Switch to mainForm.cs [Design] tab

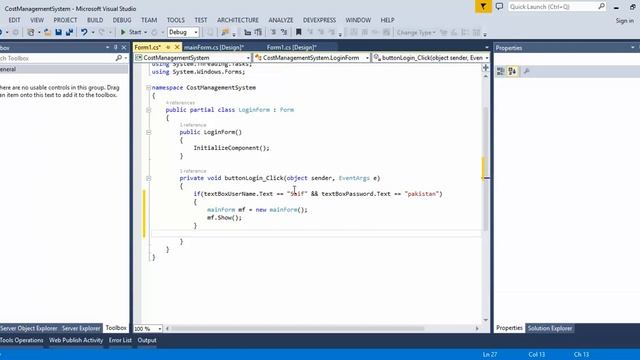click(x=214, y=47)
